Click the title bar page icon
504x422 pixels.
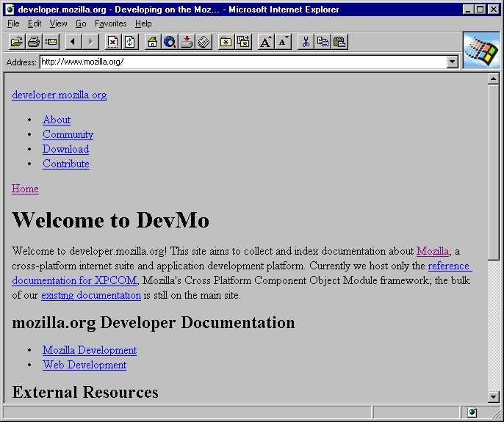coord(10,10)
